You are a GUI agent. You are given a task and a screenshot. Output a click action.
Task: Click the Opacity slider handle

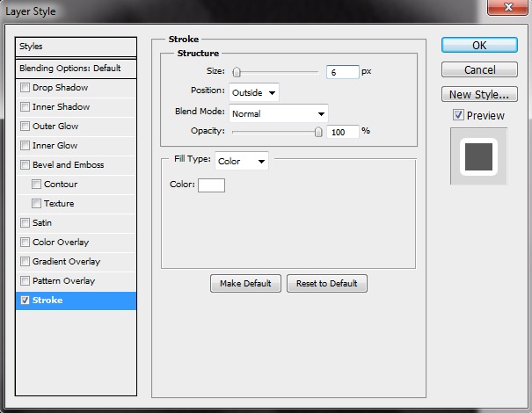tap(318, 132)
